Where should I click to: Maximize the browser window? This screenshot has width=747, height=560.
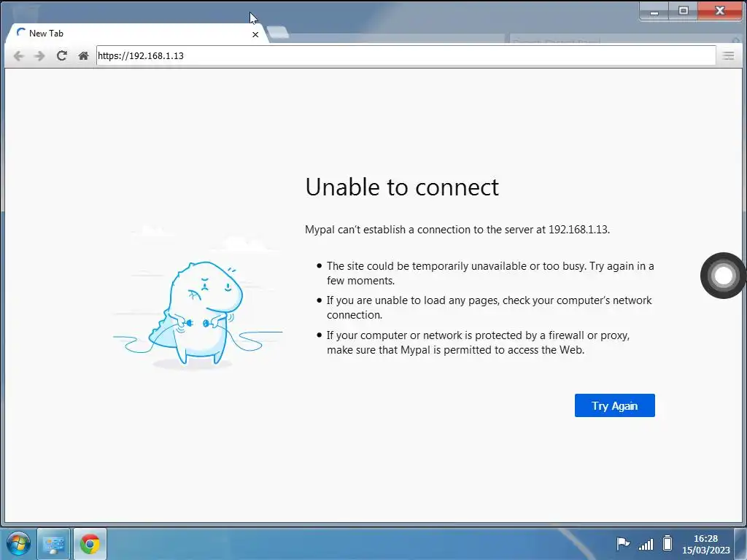683,12
